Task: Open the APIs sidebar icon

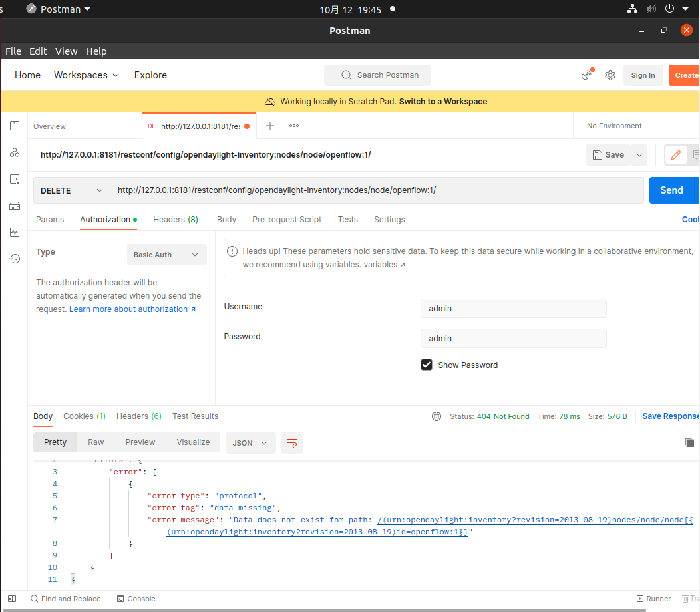Action: click(x=15, y=152)
